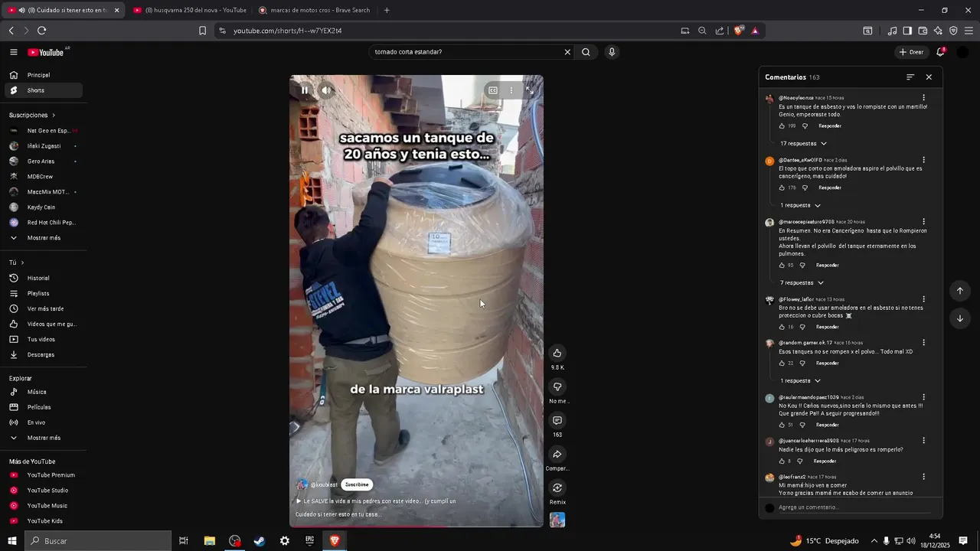
Task: Select Shorts in sidebar
Action: (44, 90)
